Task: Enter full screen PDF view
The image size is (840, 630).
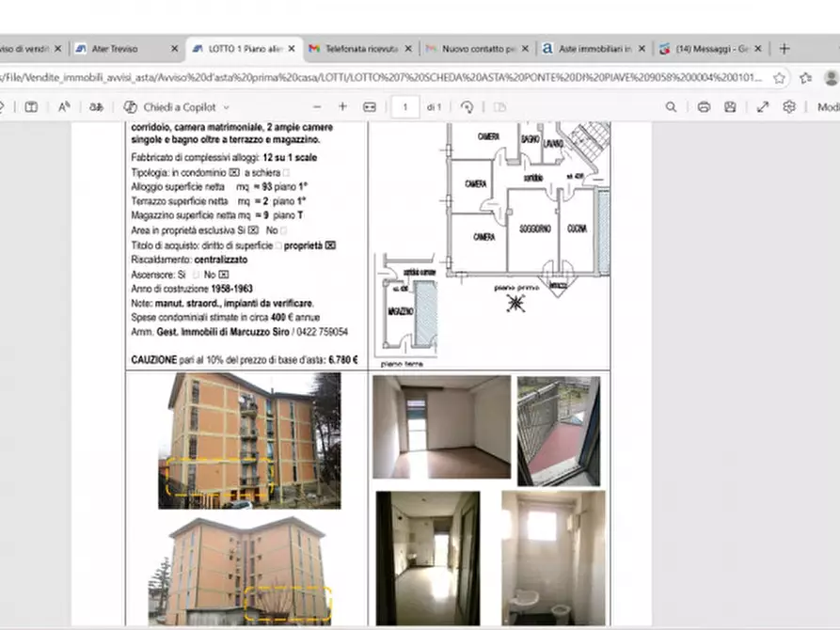Action: [763, 107]
